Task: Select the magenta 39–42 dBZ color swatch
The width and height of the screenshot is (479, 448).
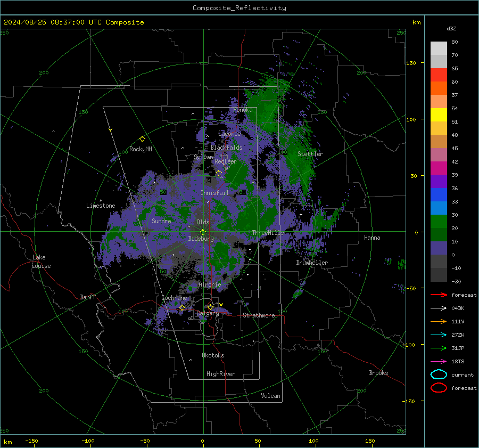Action: pos(439,168)
